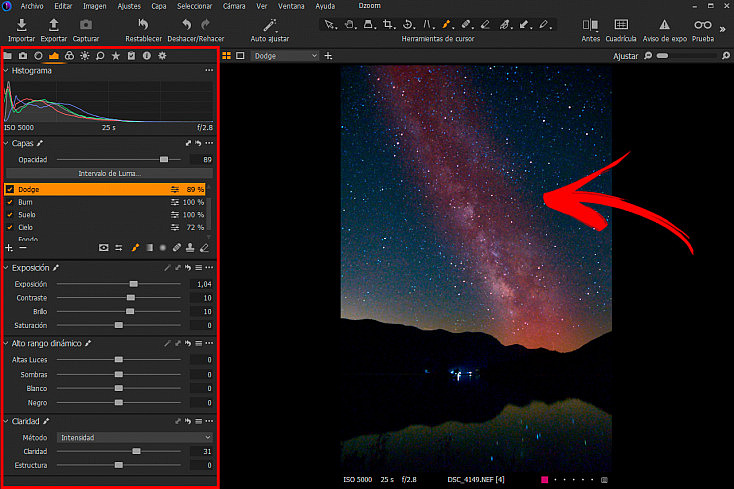Select the gradient mask tool in Capas
This screenshot has height=489, width=734.
coord(149,248)
